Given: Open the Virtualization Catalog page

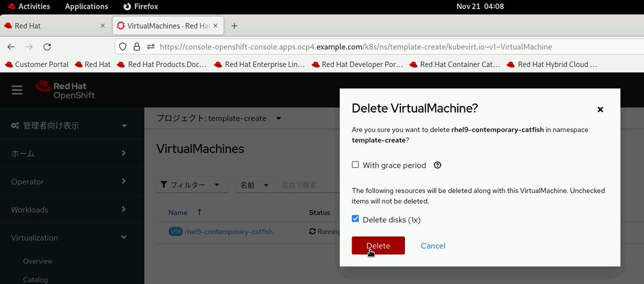Looking at the screenshot, I should [35, 279].
